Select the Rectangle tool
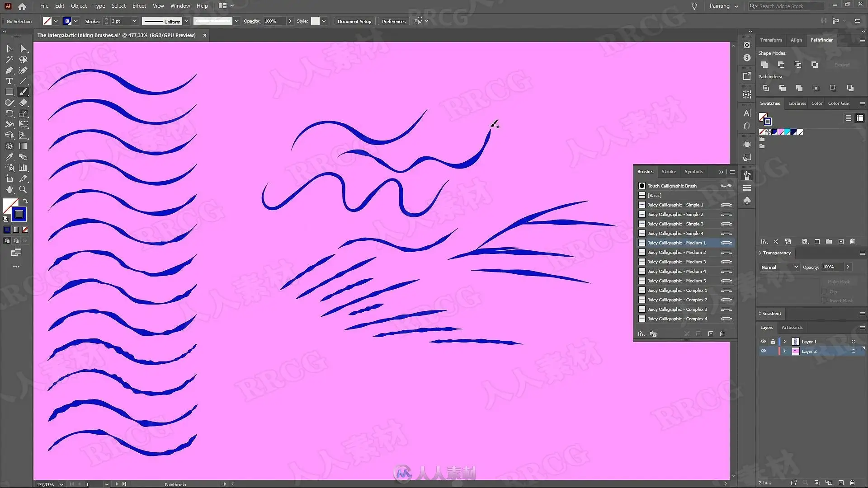The image size is (868, 488). 9,92
